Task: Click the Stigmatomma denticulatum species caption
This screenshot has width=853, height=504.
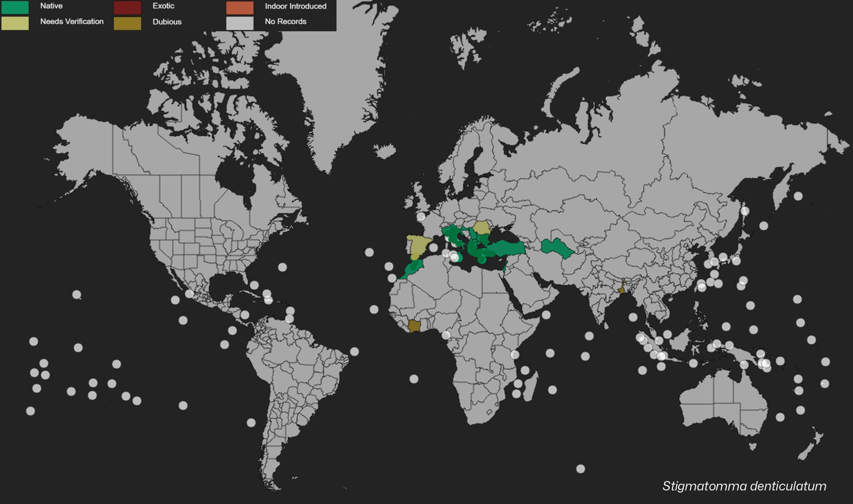Action: tap(744, 486)
